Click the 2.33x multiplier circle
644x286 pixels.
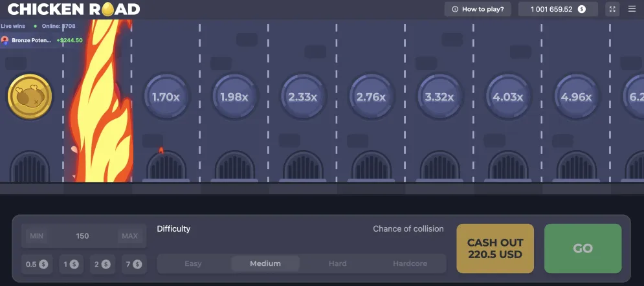(x=303, y=97)
